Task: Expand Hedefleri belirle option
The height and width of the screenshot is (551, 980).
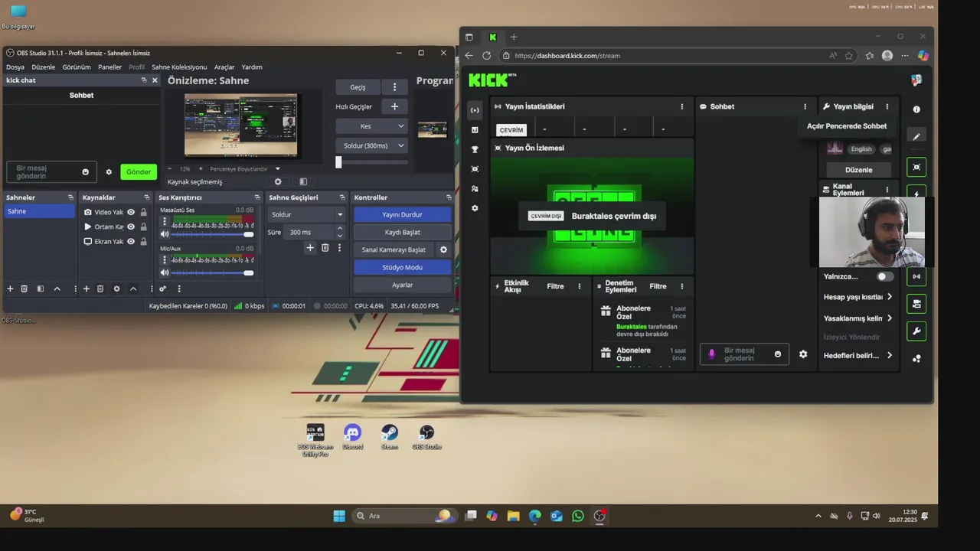Action: 858,355
